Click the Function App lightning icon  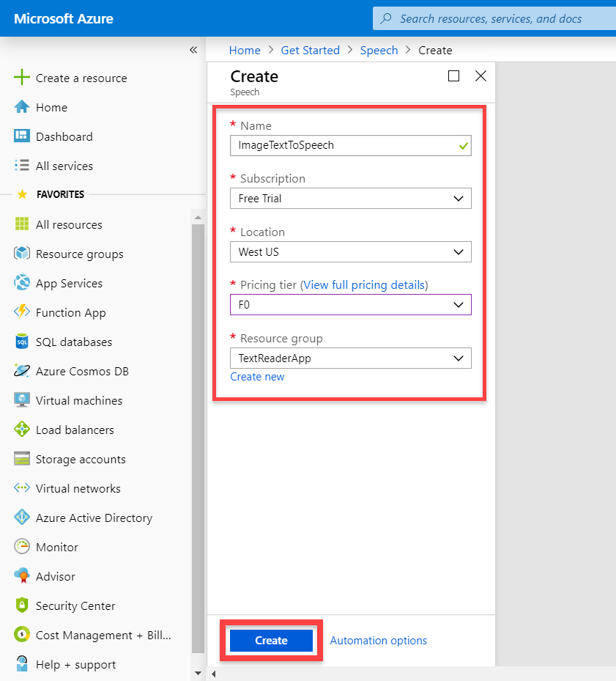pos(22,312)
